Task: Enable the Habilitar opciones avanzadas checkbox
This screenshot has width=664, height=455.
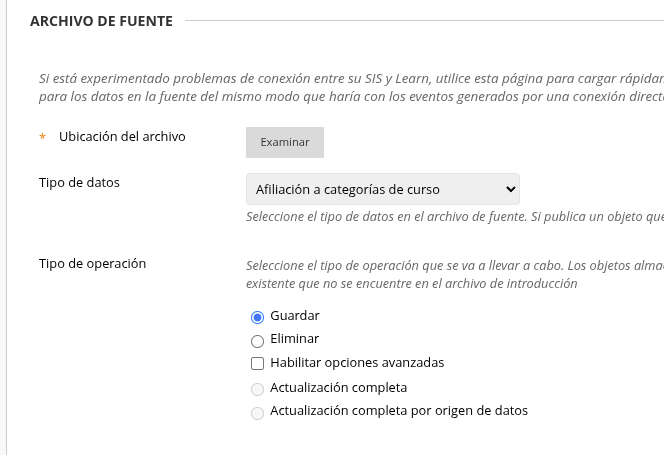Action: 257,363
